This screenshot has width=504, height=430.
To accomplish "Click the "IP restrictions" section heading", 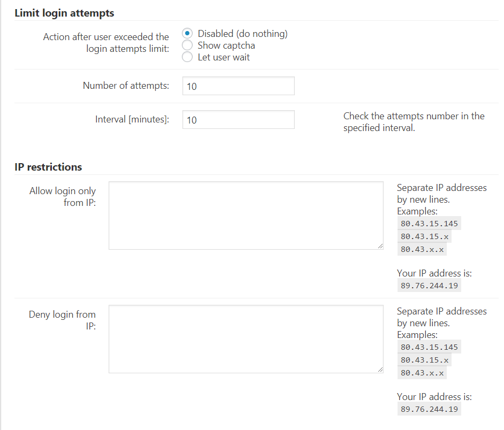I will pos(48,167).
